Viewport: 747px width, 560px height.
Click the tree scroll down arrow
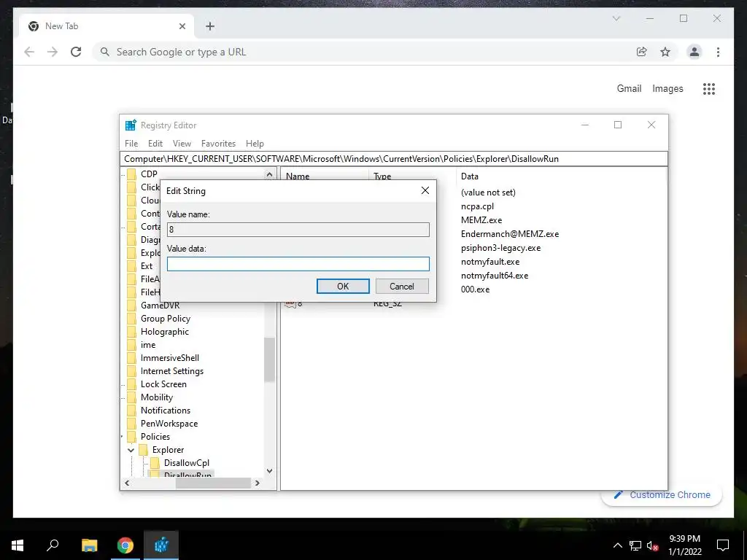[x=269, y=471]
